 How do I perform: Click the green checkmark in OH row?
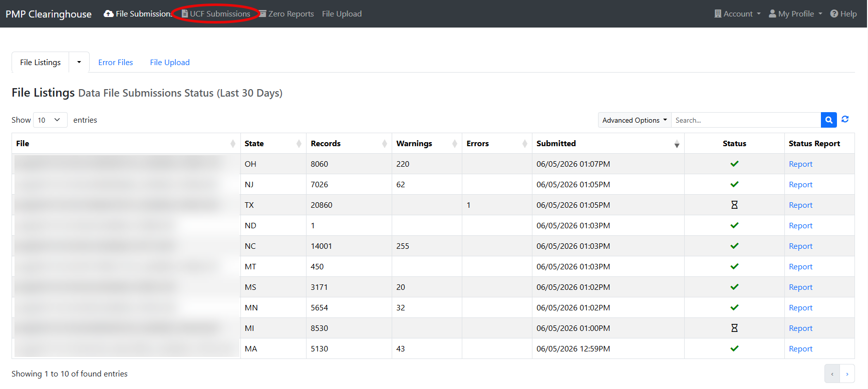point(734,164)
